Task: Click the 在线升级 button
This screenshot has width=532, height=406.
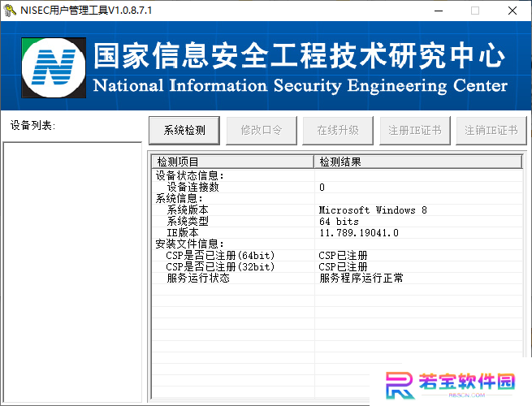Action: click(x=338, y=130)
